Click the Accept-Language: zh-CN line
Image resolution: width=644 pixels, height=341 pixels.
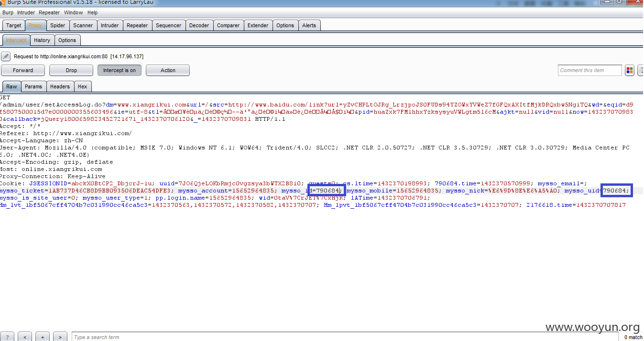(42, 140)
